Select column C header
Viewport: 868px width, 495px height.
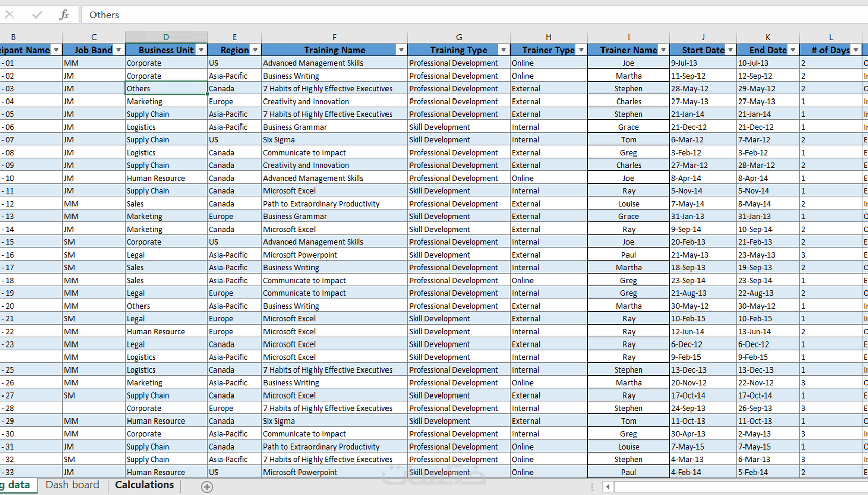[x=94, y=37]
